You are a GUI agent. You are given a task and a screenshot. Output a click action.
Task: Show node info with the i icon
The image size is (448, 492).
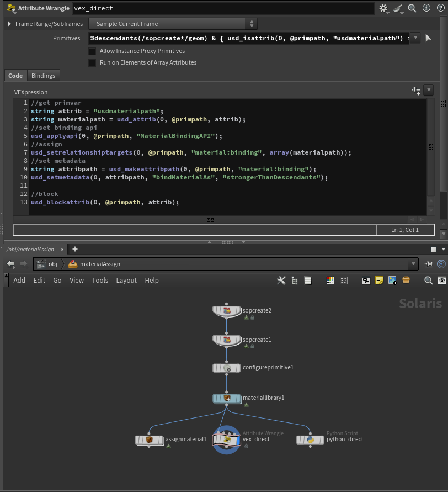click(x=426, y=8)
